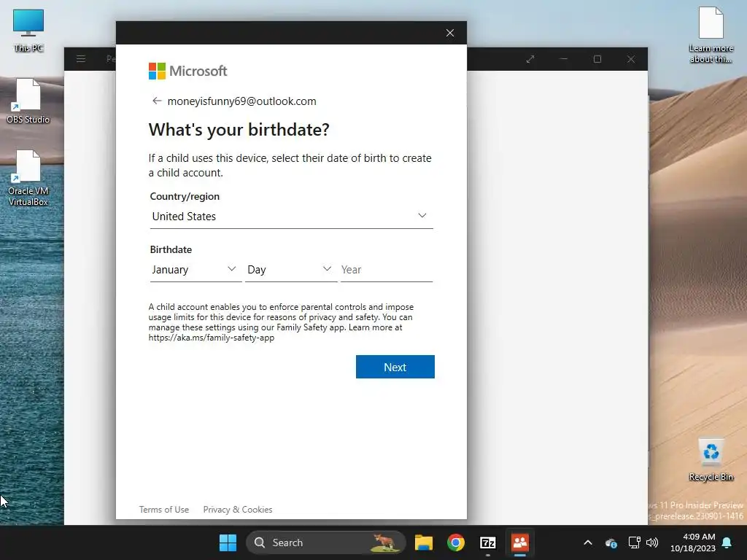Click the Next button

click(395, 367)
